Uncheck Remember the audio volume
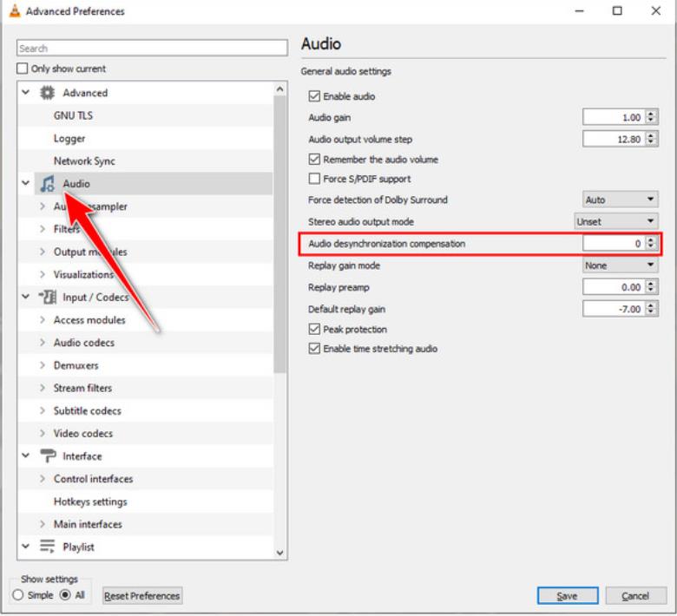The width and height of the screenshot is (677, 616). pos(314,160)
